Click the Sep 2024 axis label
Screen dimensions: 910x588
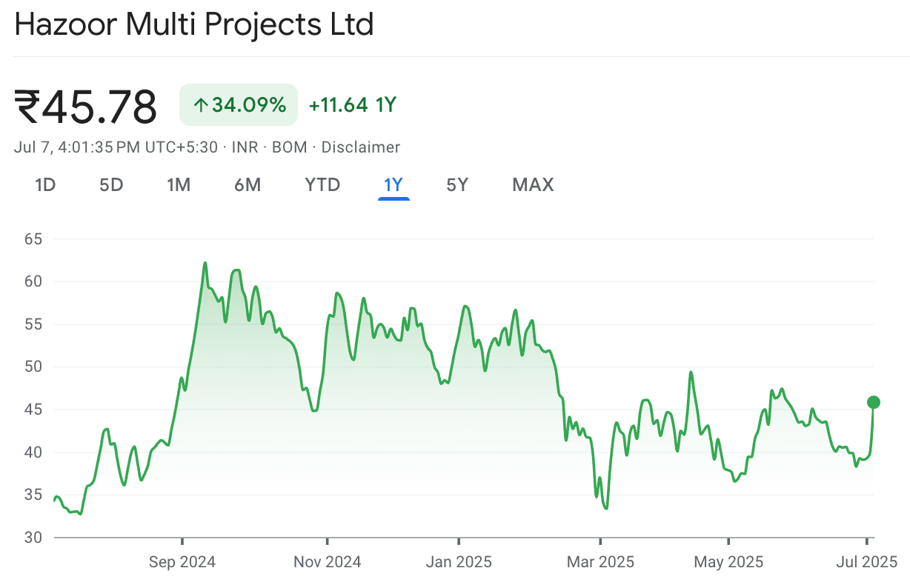(182, 562)
